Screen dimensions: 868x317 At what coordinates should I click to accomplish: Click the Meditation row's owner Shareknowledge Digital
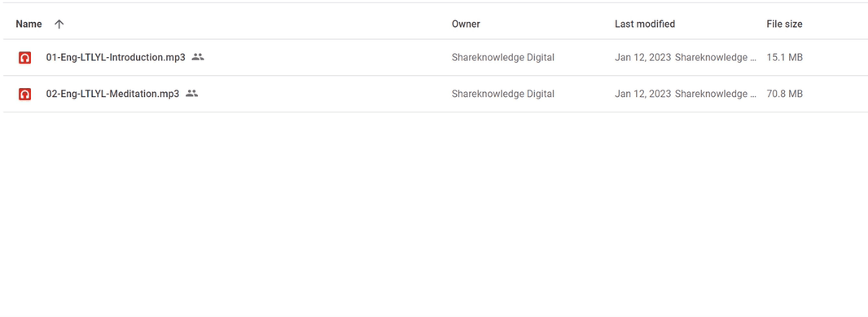click(x=502, y=94)
